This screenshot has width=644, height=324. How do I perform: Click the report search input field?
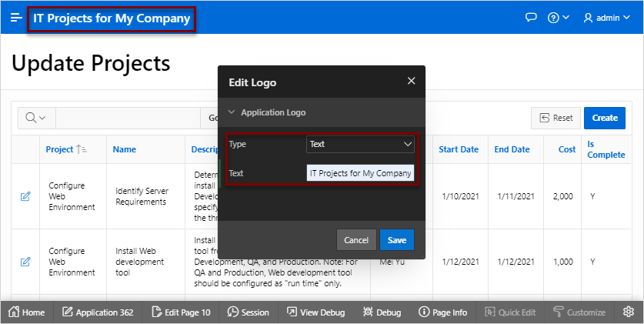[x=128, y=119]
